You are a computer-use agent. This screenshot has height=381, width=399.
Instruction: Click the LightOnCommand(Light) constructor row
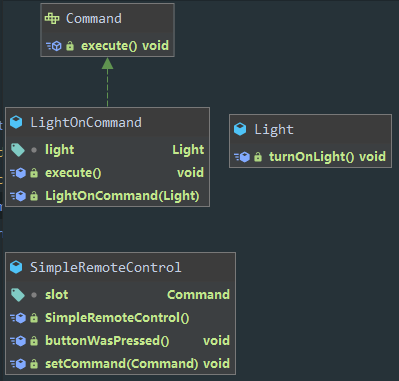tap(108, 196)
